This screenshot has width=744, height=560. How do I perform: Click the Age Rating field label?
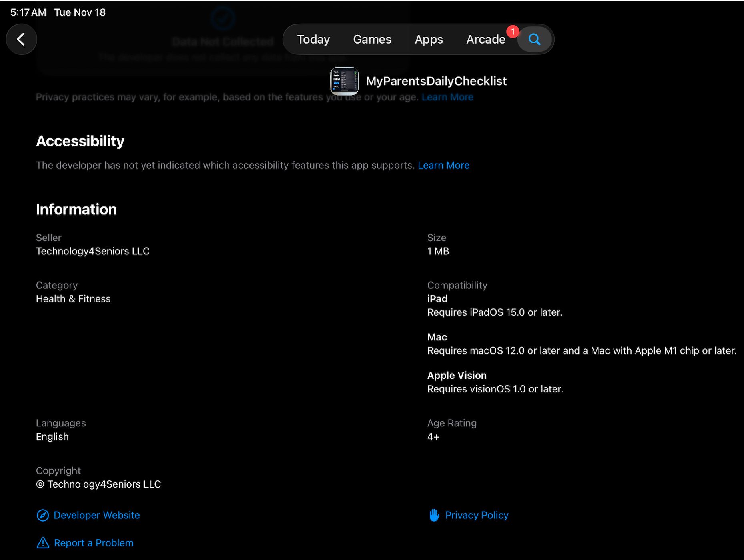pos(452,423)
